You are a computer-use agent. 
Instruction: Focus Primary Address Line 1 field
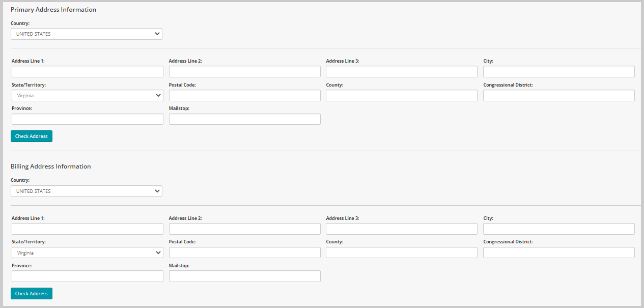pos(88,71)
